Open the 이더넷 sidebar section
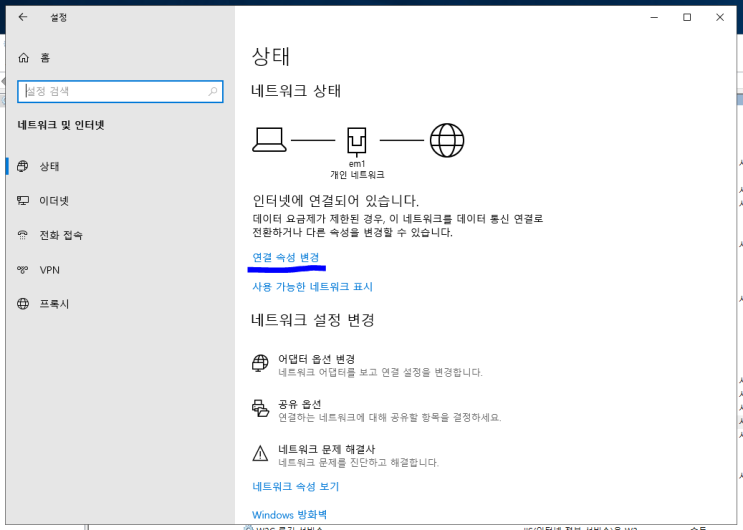 (x=120, y=201)
